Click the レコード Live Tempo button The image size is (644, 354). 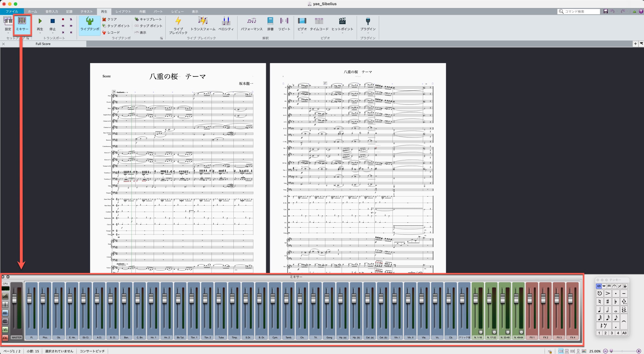pos(111,32)
